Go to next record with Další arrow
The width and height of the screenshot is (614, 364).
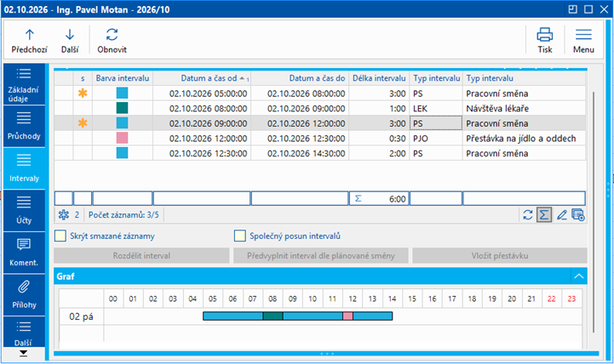(x=70, y=41)
